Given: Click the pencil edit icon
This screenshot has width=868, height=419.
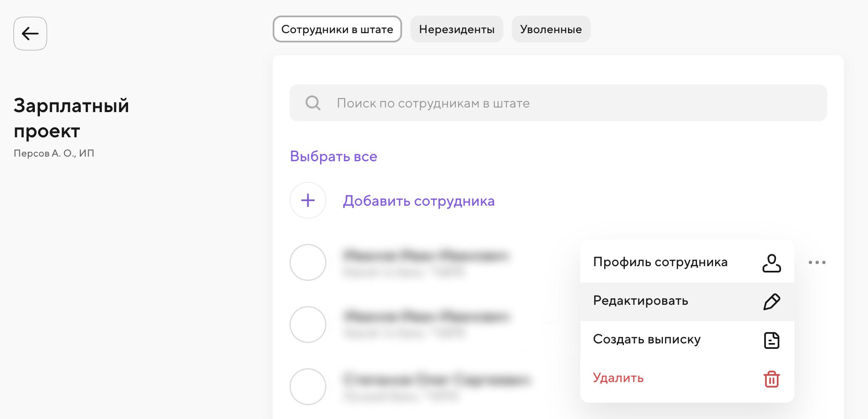Looking at the screenshot, I should point(771,301).
